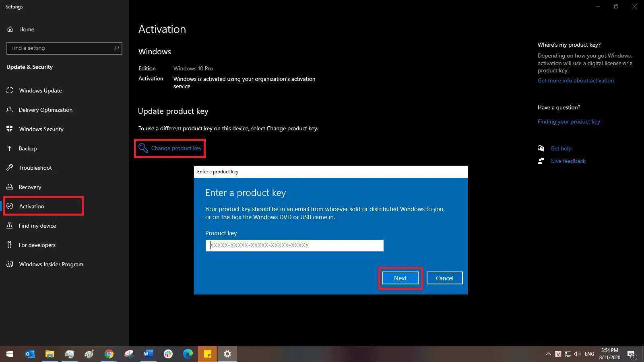Click the For developers icon
Image resolution: width=644 pixels, height=362 pixels.
(10, 245)
